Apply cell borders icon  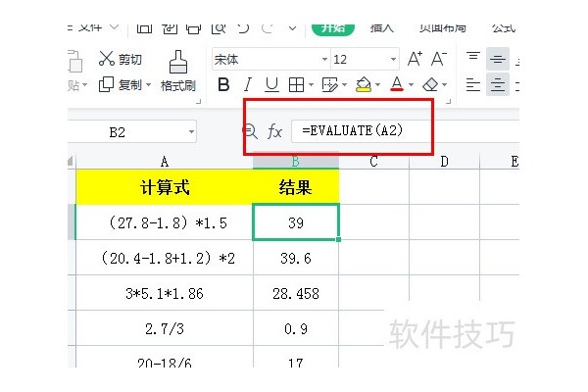coord(296,85)
